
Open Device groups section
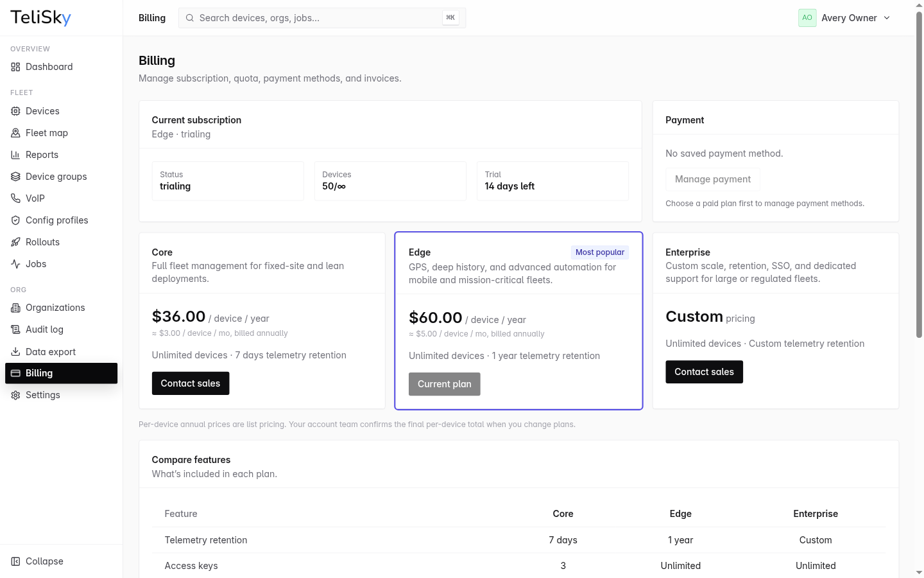(61, 177)
